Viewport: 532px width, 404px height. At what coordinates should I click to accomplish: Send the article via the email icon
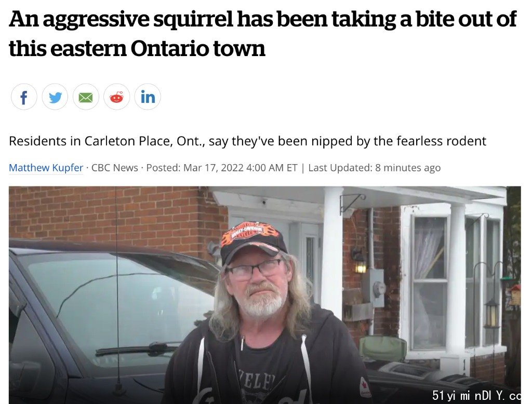click(x=86, y=97)
